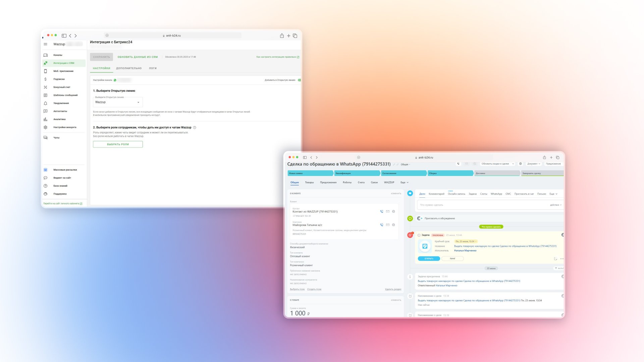Viewport: 644px width, 362px height.
Task: Open Аналитика bar chart icon
Action: pyautogui.click(x=46, y=119)
